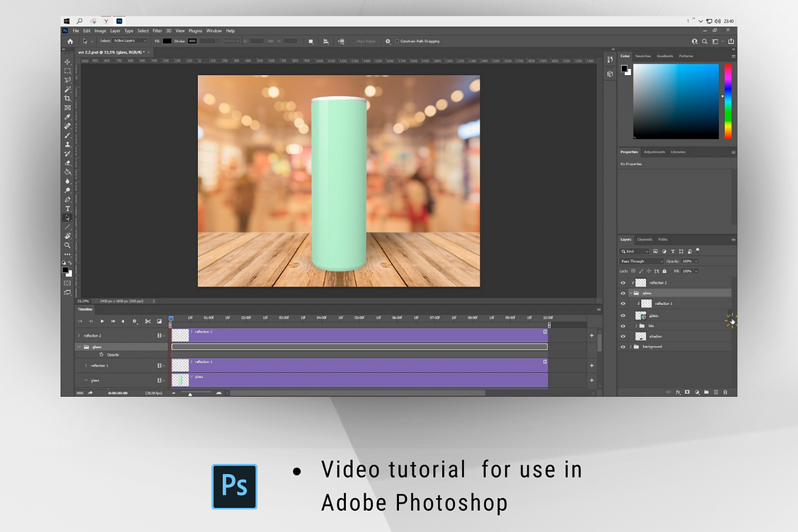Select the Path Selection tool

pyautogui.click(x=68, y=217)
